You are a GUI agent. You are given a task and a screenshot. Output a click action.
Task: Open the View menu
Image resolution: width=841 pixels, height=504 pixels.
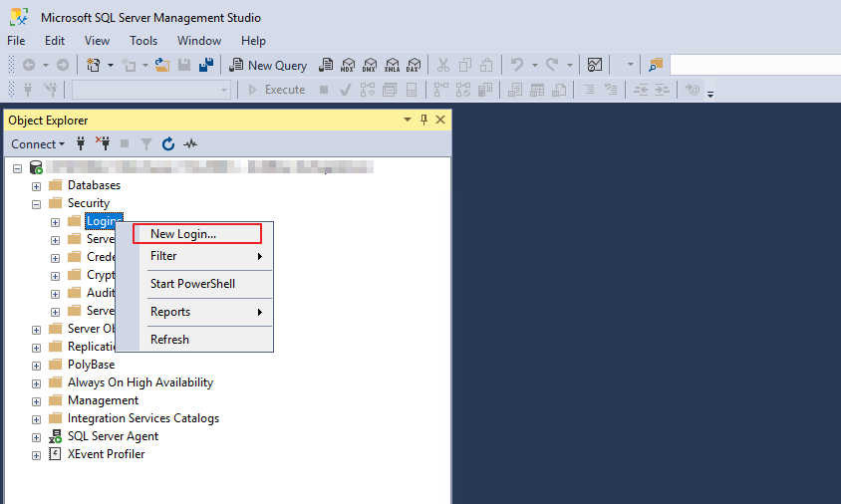click(x=97, y=41)
